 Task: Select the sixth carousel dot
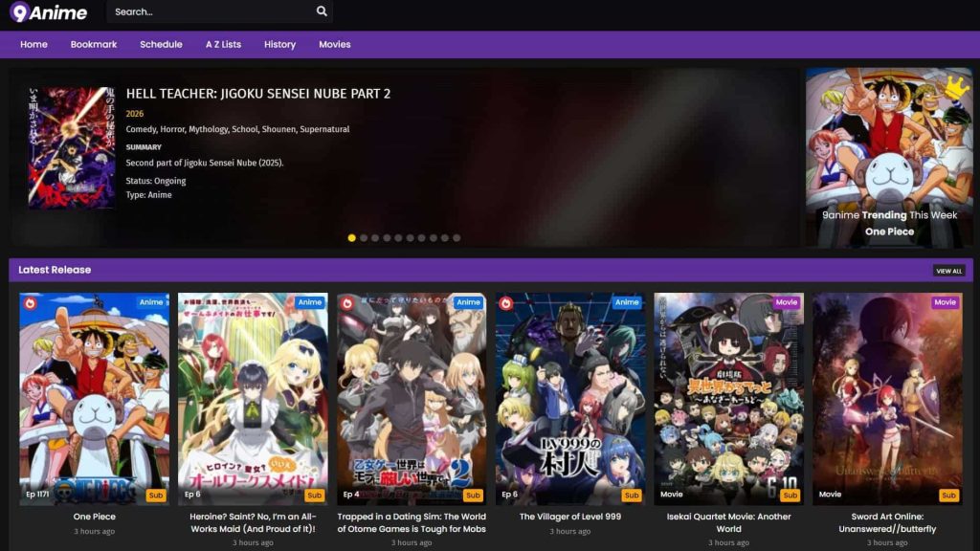(410, 238)
